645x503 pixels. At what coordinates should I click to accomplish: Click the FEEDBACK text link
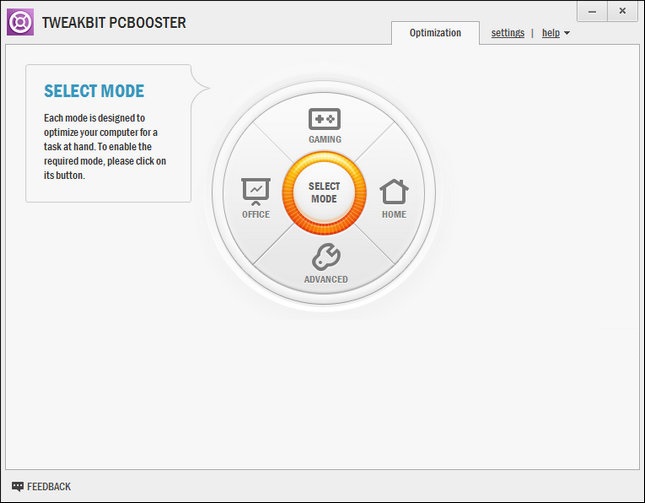(49, 487)
